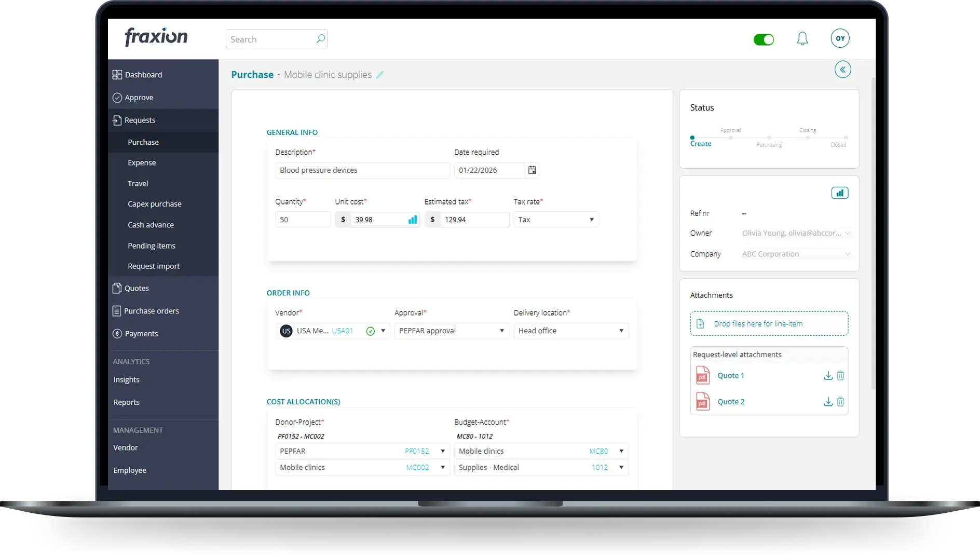
Task: Click the Quote 1 PDF file icon
Action: coord(702,375)
